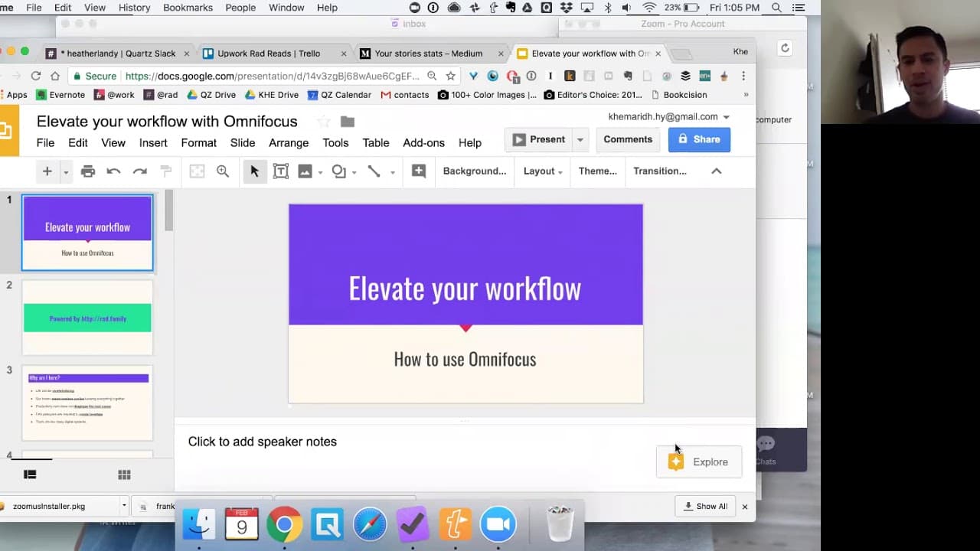This screenshot has height=551, width=980.
Task: Click the blue Share button
Action: (x=699, y=139)
